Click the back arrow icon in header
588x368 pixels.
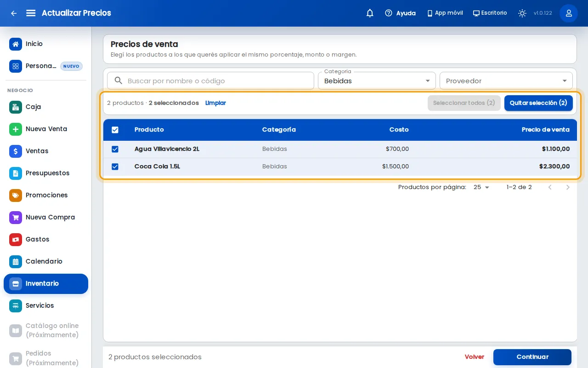point(14,13)
